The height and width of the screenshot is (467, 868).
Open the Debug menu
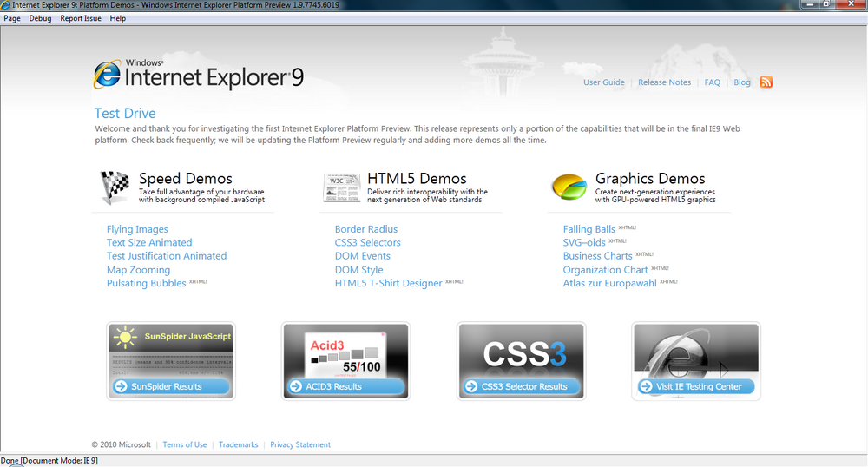click(40, 18)
